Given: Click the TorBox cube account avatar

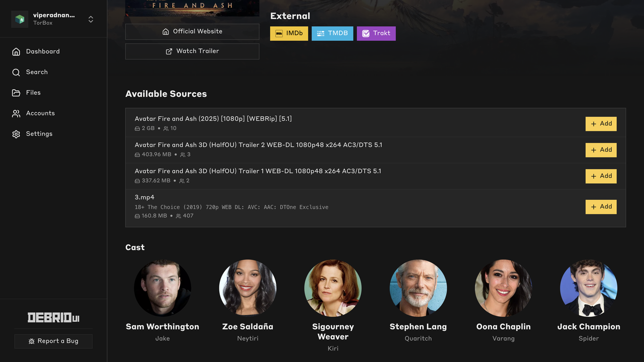Looking at the screenshot, I should point(20,19).
